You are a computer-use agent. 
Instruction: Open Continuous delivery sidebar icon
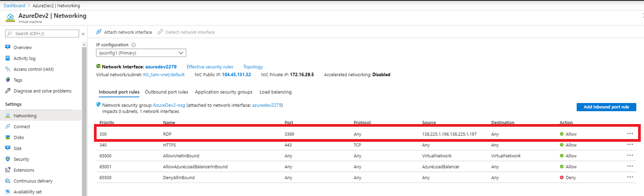pyautogui.click(x=8, y=181)
